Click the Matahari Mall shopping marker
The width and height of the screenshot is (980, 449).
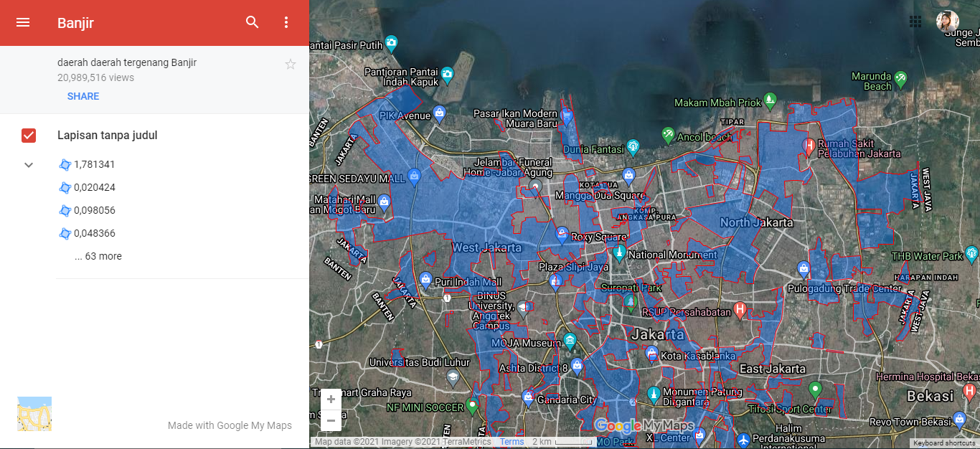[384, 202]
